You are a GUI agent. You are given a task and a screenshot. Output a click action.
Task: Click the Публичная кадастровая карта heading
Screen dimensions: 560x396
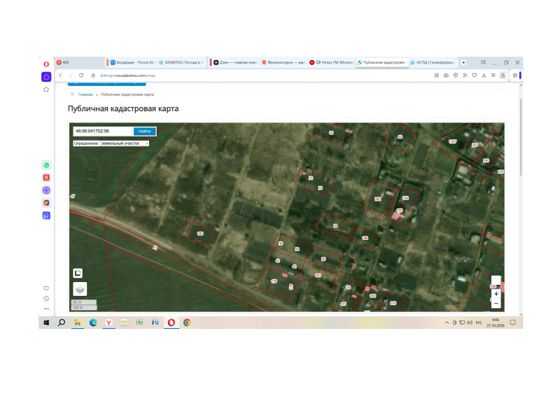pos(123,109)
